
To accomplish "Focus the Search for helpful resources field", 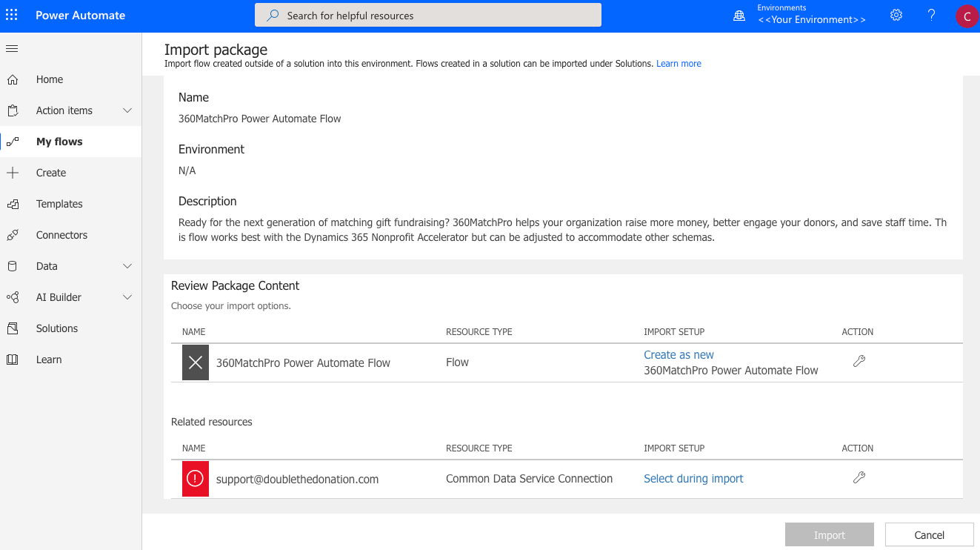I will coord(428,15).
